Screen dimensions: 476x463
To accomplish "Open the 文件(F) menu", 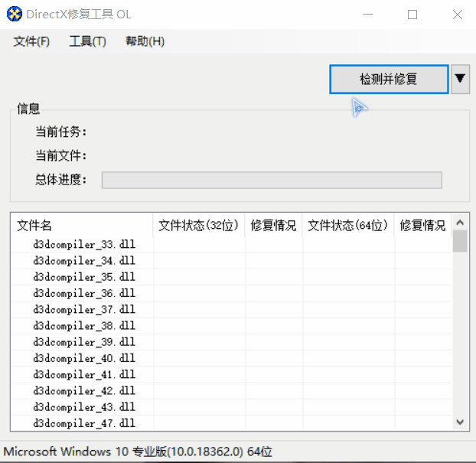I will (31, 41).
